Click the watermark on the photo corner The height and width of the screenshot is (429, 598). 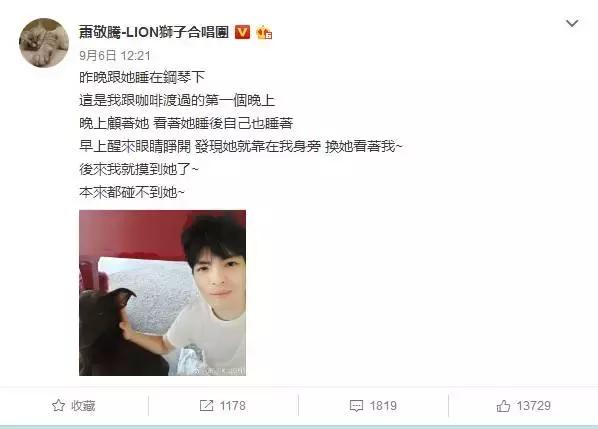[219, 371]
